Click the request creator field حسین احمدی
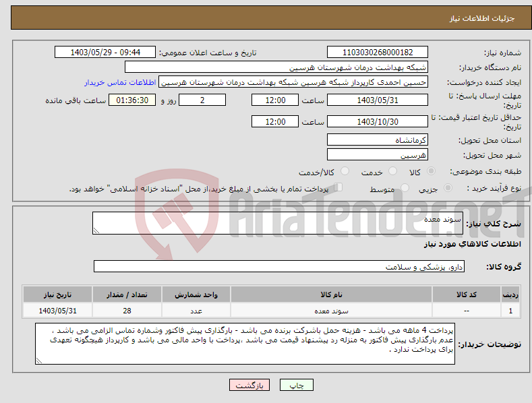 [x=293, y=82]
